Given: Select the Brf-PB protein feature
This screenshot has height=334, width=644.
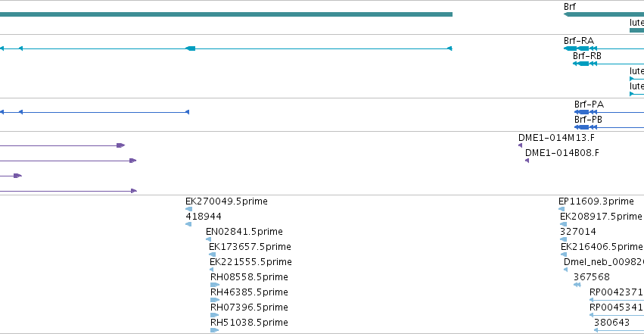Looking at the screenshot, I should coord(609,127).
